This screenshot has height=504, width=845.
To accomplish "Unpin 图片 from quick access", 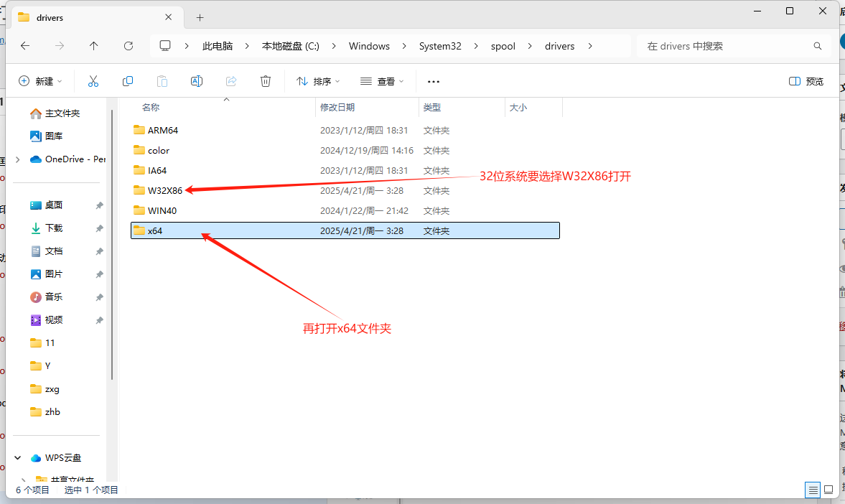I will (x=99, y=274).
